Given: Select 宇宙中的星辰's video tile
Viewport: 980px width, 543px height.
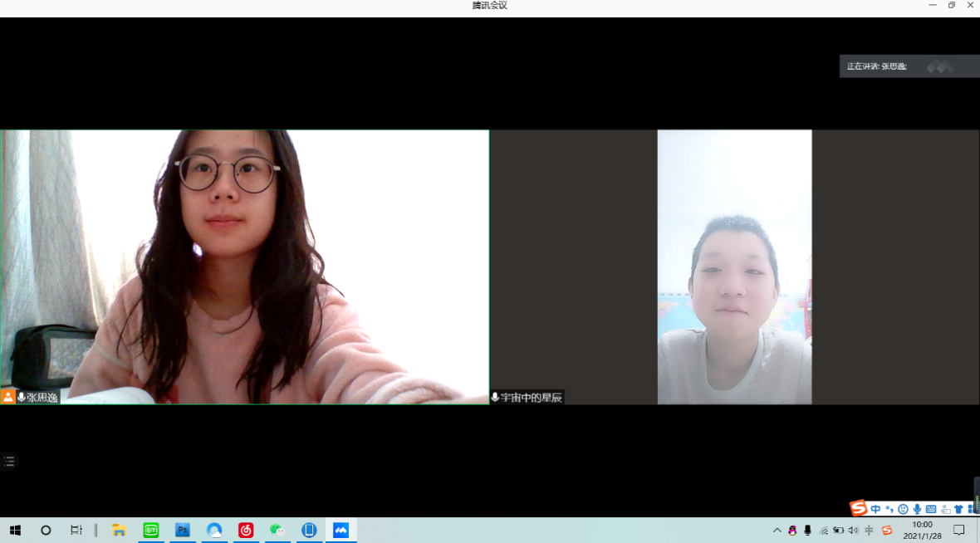Looking at the screenshot, I should pyautogui.click(x=734, y=266).
